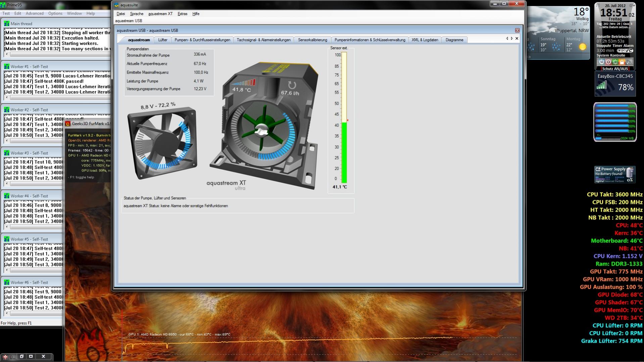Click the tab strip left arrow
Screen dimensions: 644x362
507,39
